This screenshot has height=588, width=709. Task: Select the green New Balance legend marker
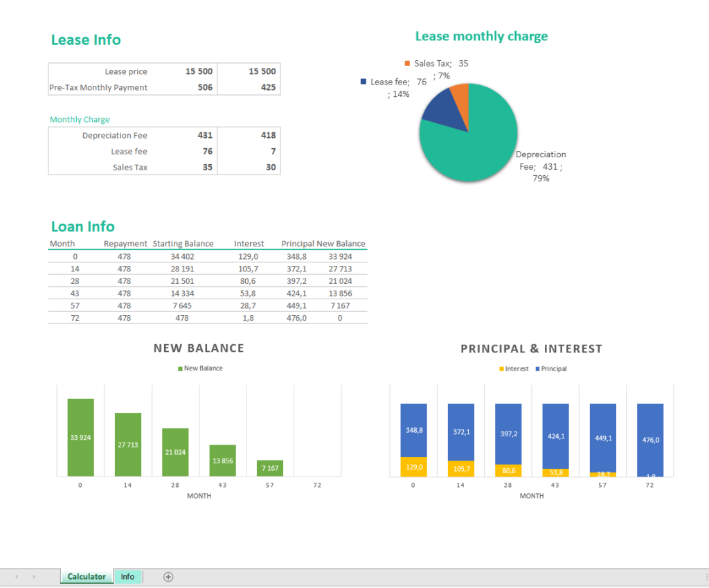181,368
